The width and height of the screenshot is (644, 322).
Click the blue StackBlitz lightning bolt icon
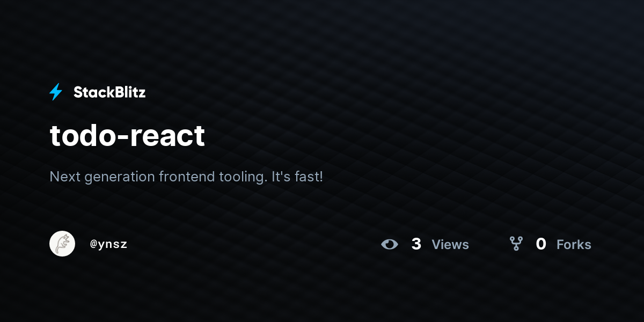click(56, 92)
